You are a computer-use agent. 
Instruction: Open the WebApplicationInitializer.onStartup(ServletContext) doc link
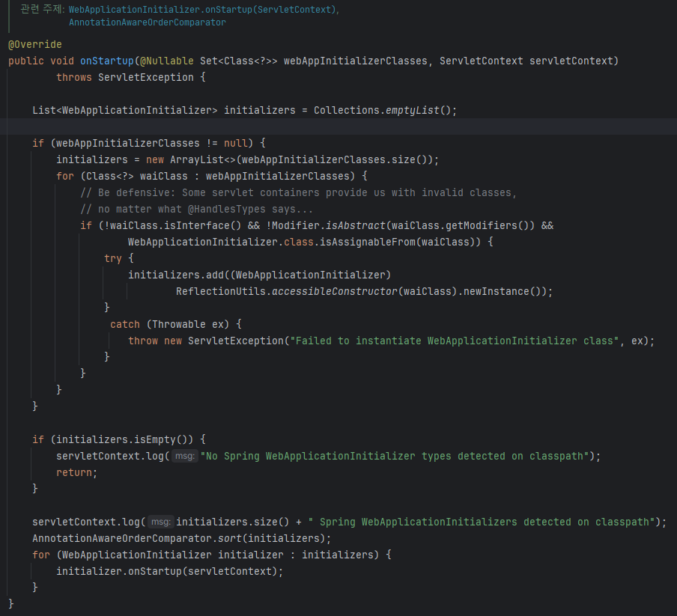204,10
